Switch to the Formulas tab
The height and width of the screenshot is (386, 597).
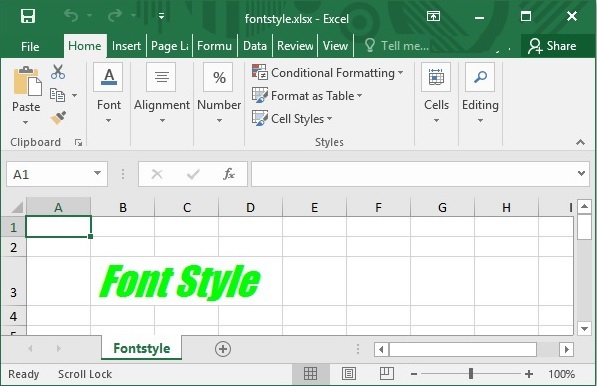[x=214, y=46]
